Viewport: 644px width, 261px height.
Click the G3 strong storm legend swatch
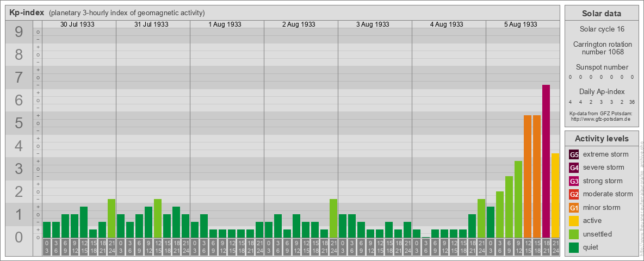pyautogui.click(x=574, y=181)
